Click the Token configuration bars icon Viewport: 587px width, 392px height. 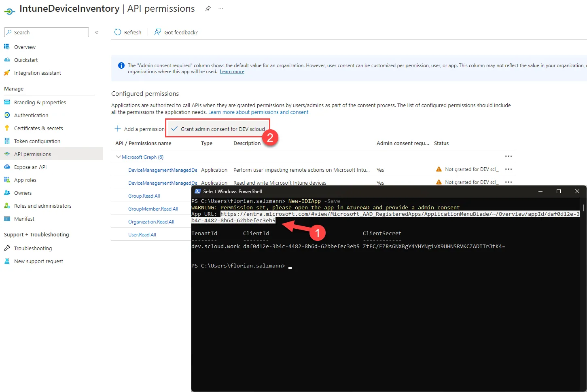[7, 141]
